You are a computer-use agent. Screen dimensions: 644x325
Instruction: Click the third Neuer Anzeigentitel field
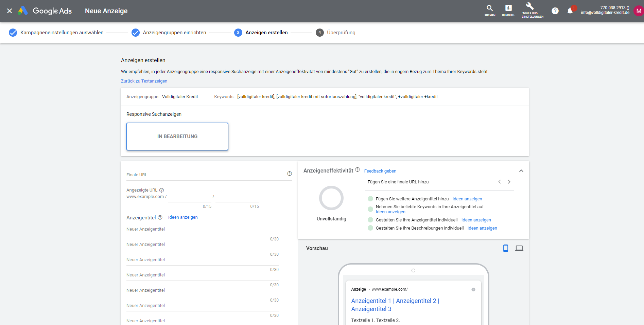coord(203,260)
